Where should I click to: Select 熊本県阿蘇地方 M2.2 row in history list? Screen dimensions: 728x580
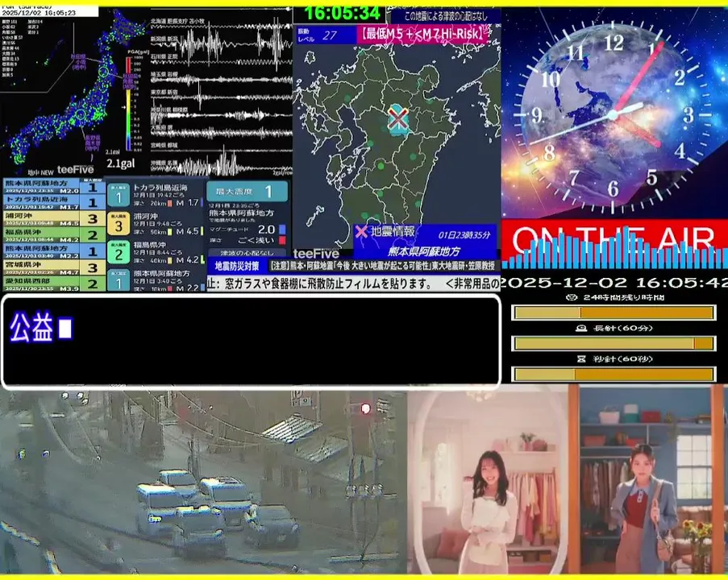(54, 251)
